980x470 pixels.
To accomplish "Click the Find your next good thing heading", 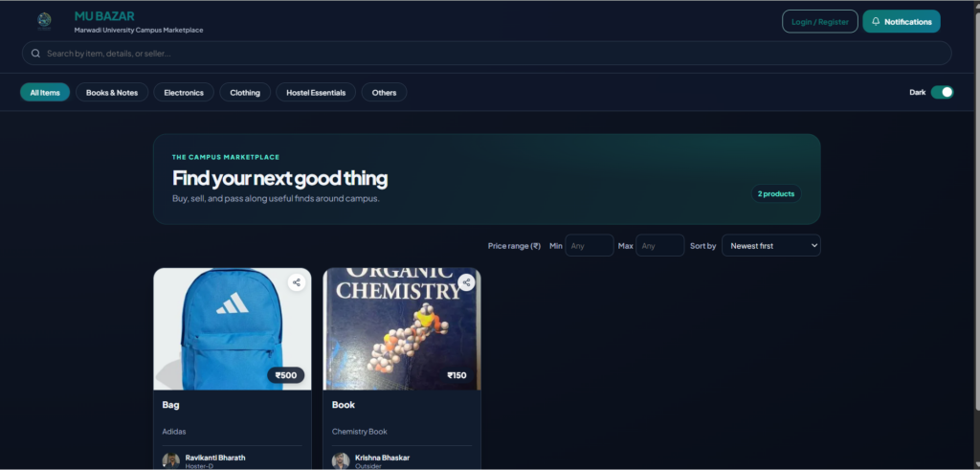I will [280, 178].
